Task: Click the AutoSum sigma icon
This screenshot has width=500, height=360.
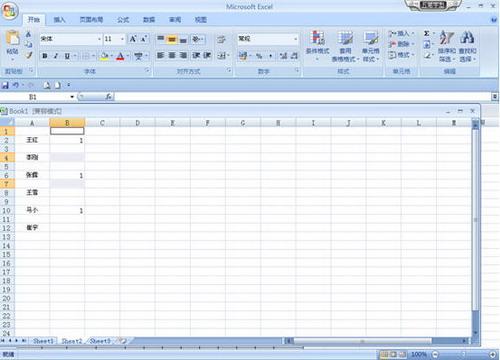Action: coord(426,33)
